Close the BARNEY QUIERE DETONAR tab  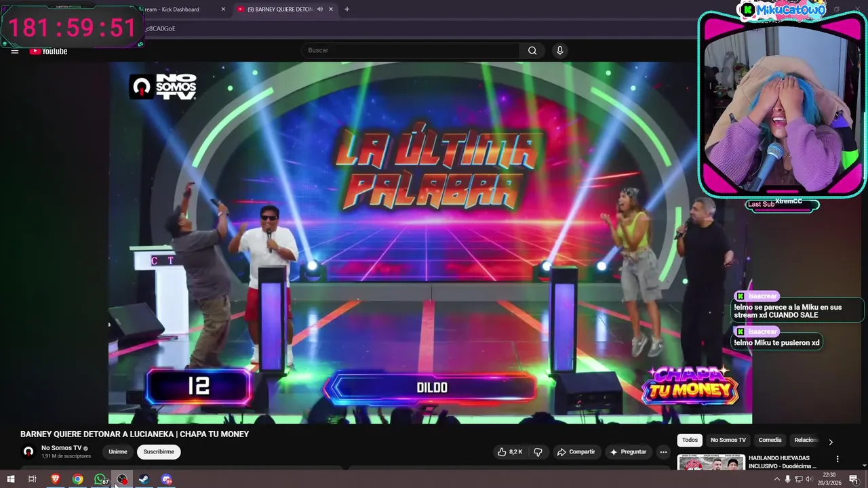tap(331, 9)
